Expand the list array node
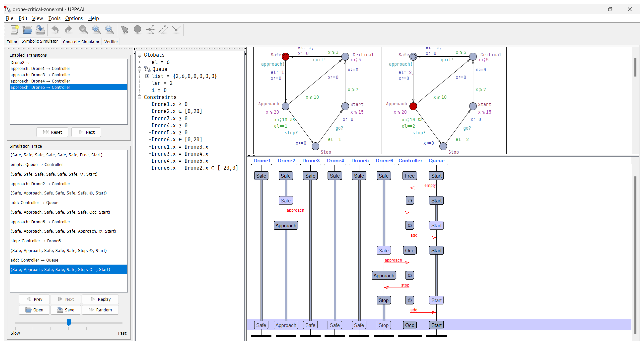The width and height of the screenshot is (644, 346). pos(147,76)
